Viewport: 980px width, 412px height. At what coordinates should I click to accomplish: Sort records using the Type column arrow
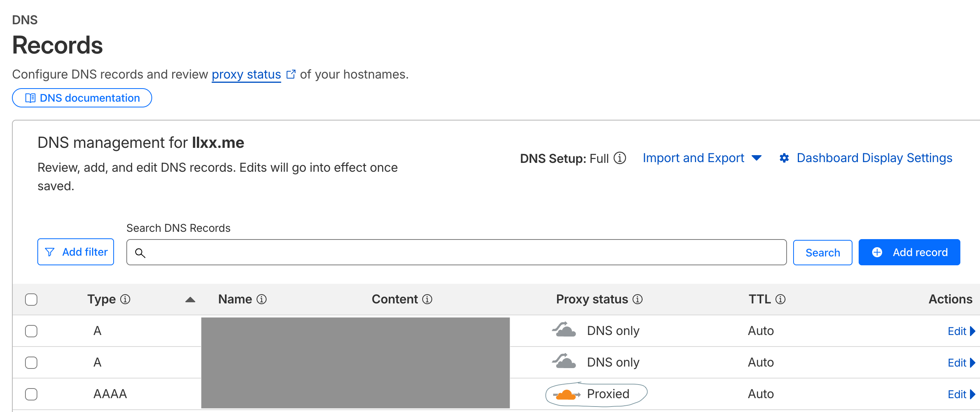[190, 300]
